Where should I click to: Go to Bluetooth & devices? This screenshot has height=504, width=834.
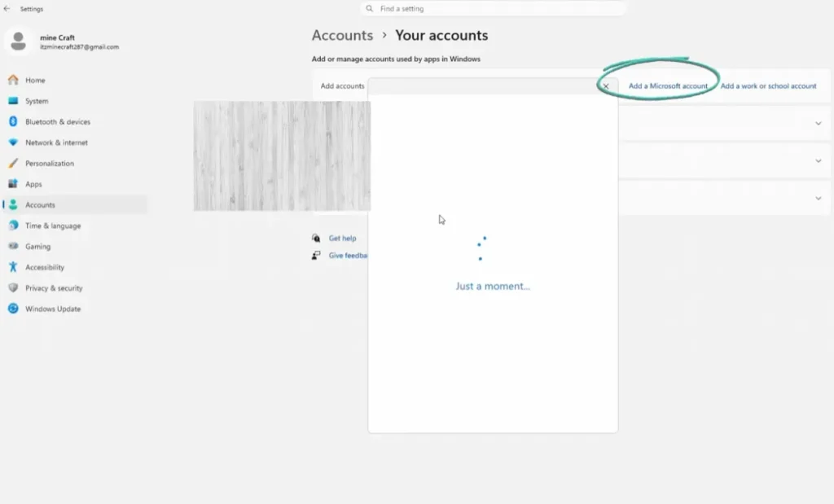pos(58,122)
